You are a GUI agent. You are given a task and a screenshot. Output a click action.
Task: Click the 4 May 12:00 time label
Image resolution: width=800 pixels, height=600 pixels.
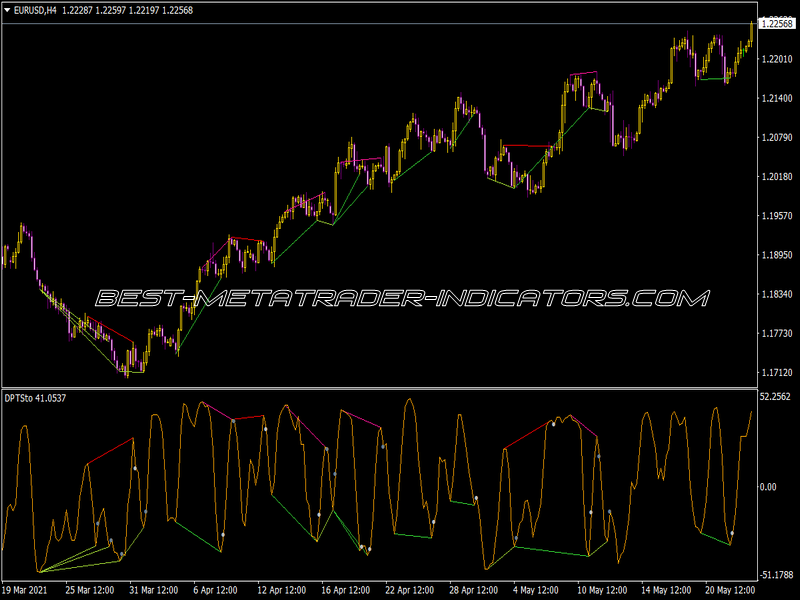click(x=536, y=590)
